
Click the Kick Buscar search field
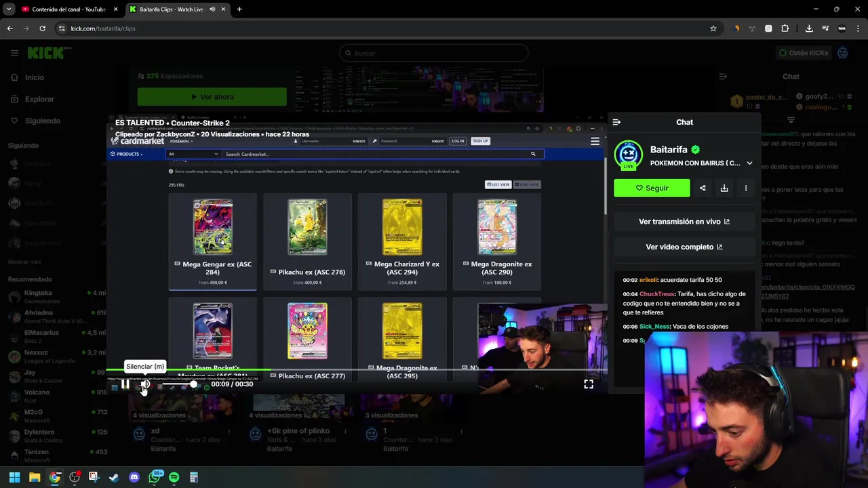(x=434, y=53)
